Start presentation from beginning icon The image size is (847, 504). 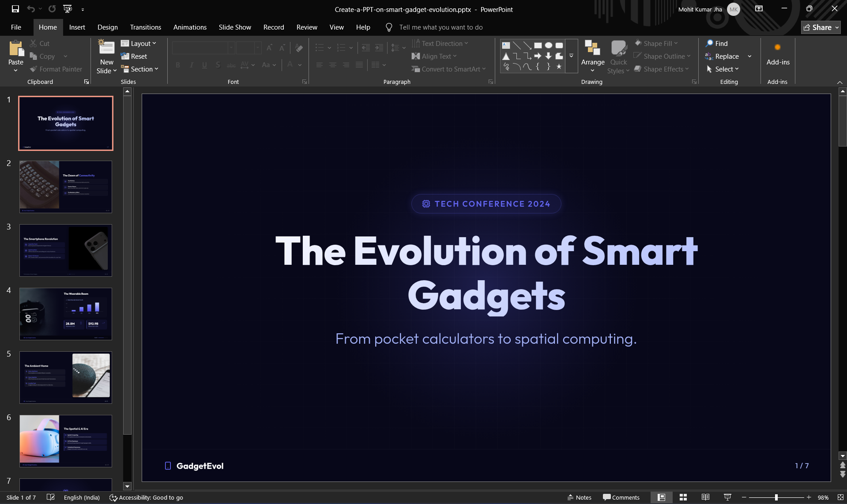click(x=68, y=9)
